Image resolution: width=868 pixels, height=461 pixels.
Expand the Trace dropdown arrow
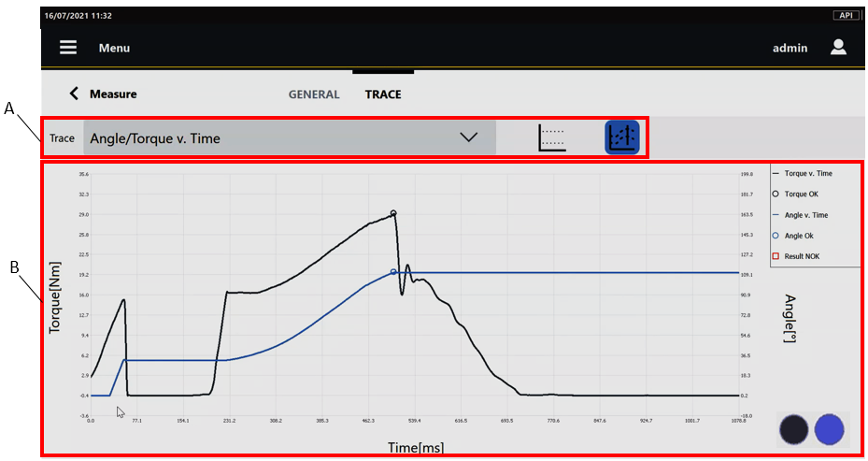(469, 137)
